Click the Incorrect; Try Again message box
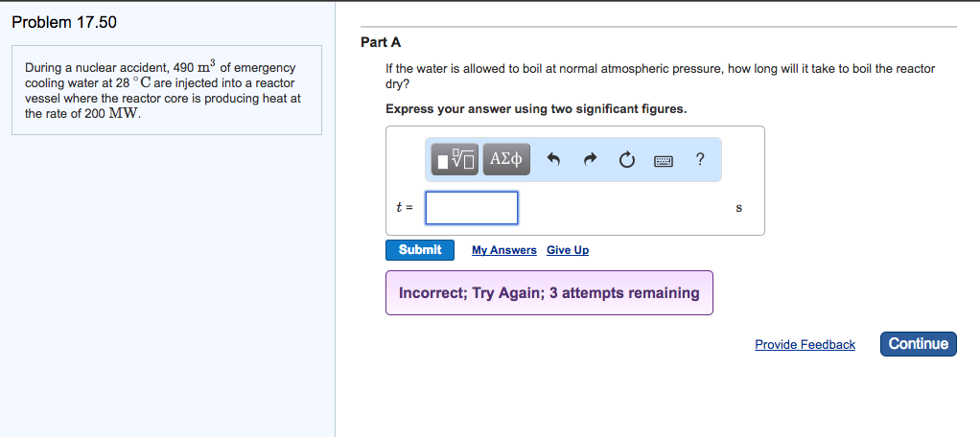This screenshot has height=437, width=980. coord(548,293)
